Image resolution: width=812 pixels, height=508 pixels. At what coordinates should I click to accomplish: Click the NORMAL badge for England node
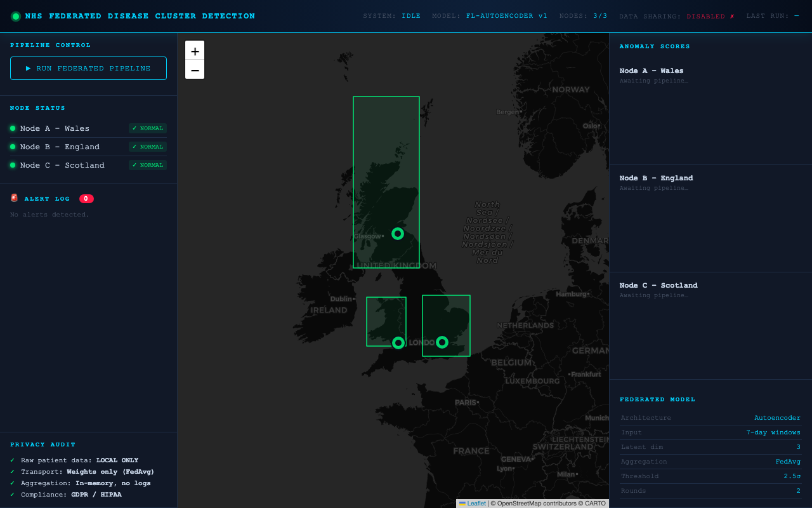148,147
